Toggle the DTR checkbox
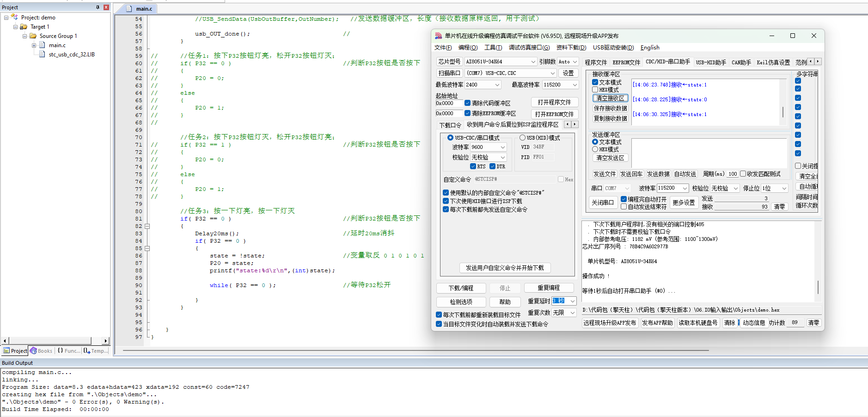This screenshot has height=417, width=868. 492,166
